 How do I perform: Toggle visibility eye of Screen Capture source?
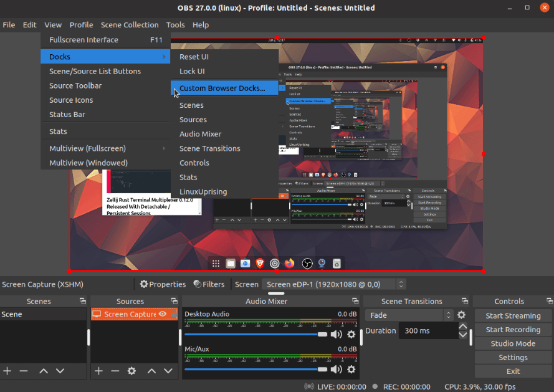click(x=163, y=314)
